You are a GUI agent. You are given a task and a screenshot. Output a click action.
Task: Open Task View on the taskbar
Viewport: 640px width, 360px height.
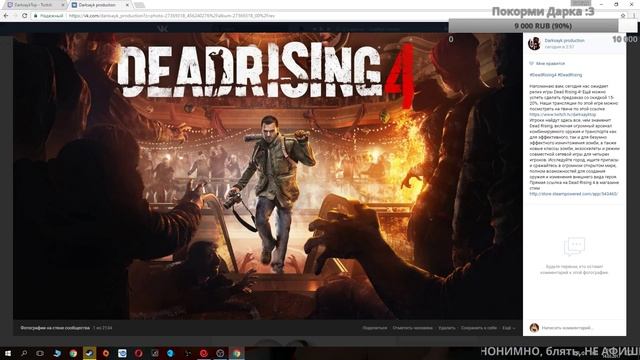(40, 353)
